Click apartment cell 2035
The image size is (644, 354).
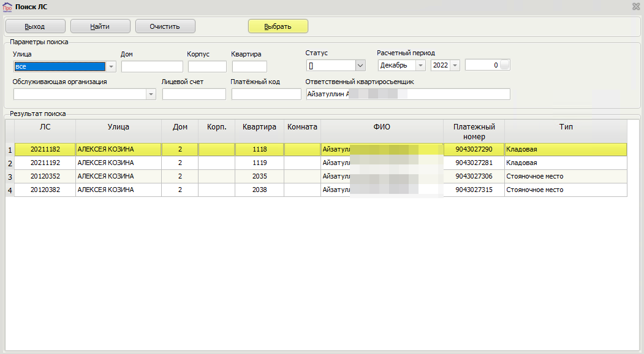coord(260,176)
